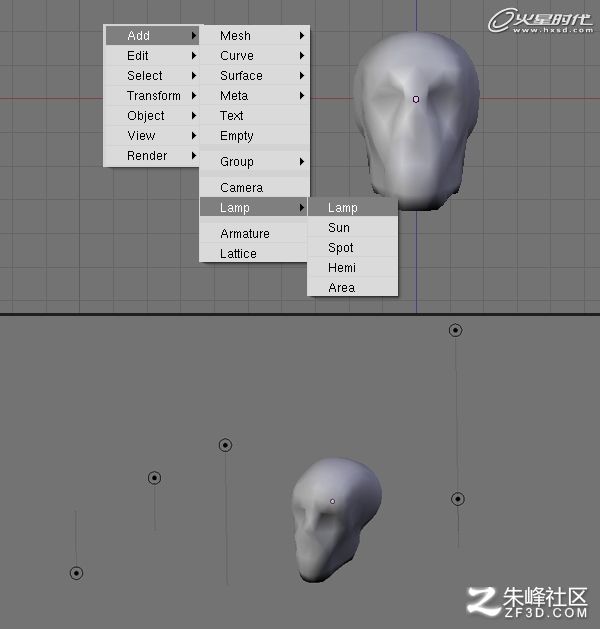This screenshot has height=629, width=600.
Task: Expand the Mesh submenu
Action: pyautogui.click(x=254, y=36)
